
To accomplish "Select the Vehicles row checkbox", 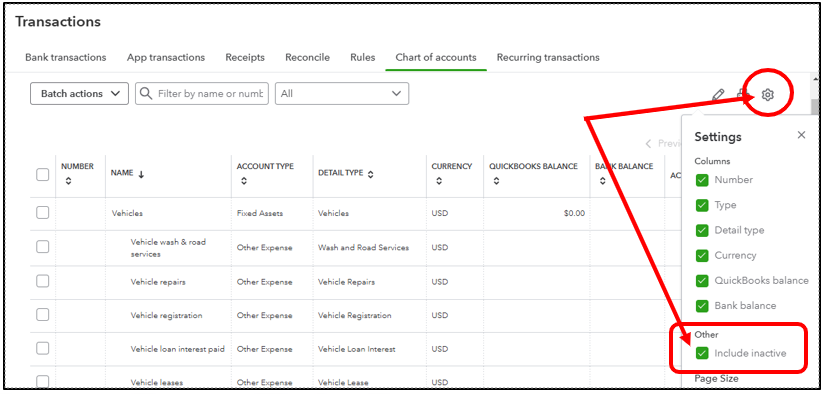I will coord(43,213).
